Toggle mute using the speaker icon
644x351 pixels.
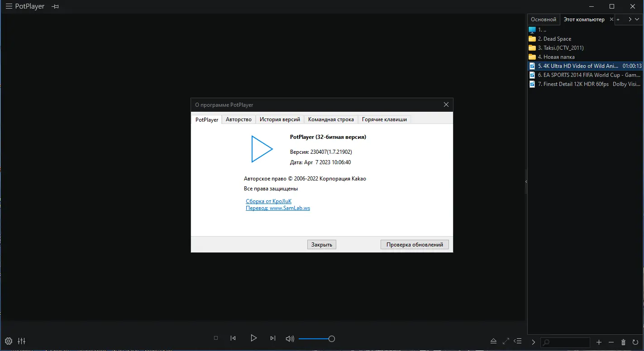point(290,338)
